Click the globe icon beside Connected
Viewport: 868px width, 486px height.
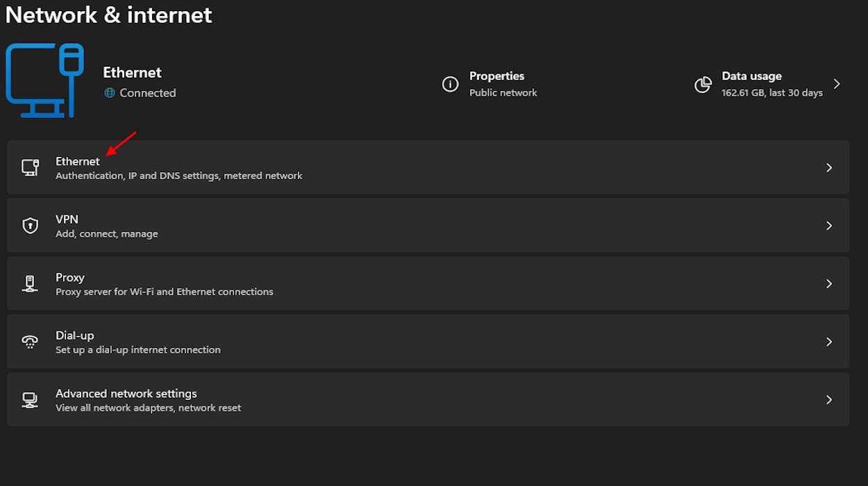click(109, 93)
